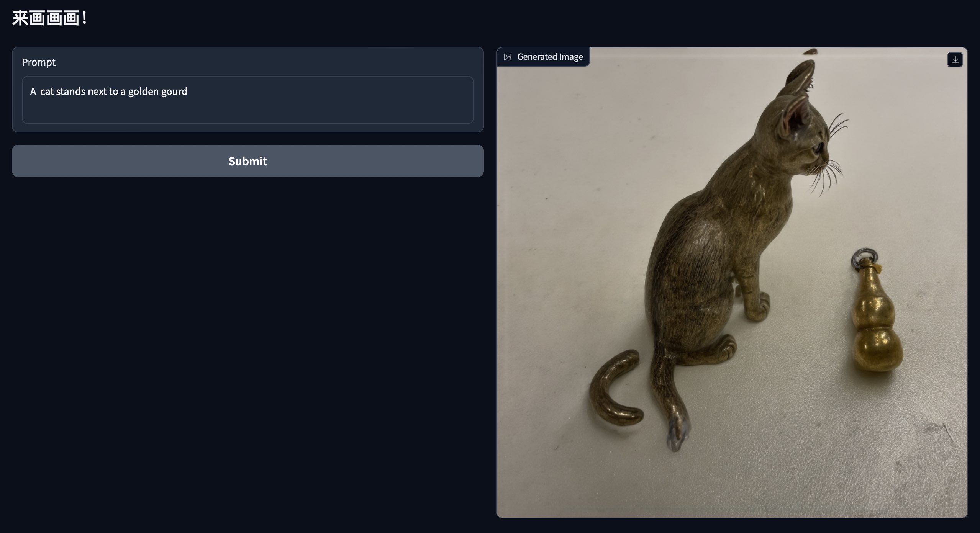
Task: Click the Generated Image label text
Action: (550, 57)
